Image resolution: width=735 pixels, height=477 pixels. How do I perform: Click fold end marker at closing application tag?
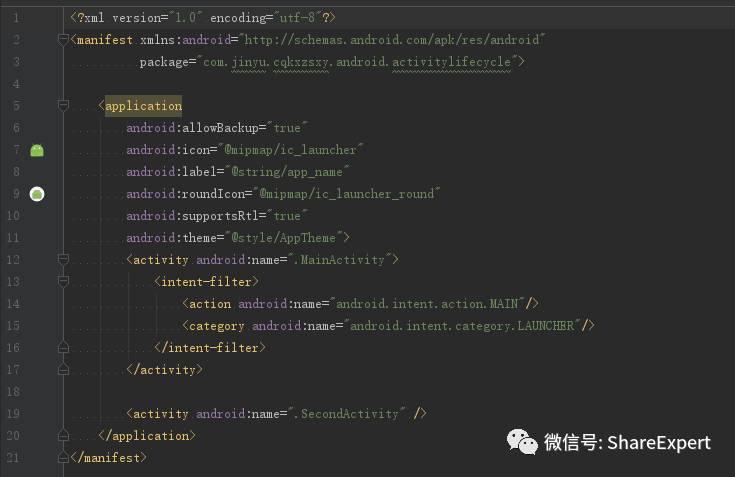click(x=63, y=436)
